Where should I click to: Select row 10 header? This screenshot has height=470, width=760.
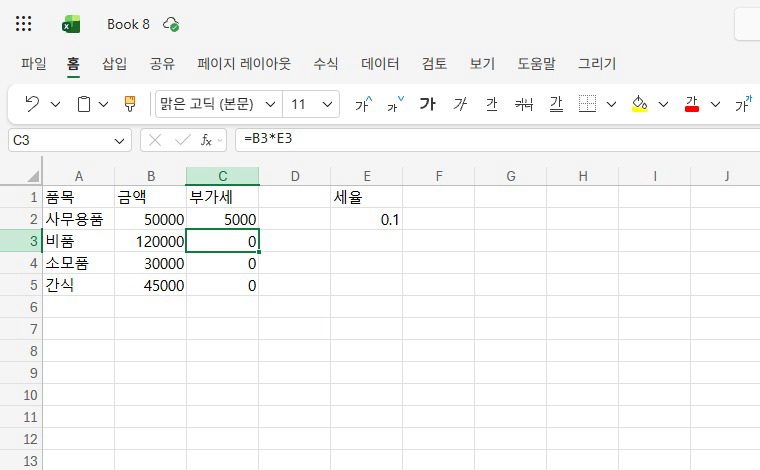[x=21, y=395]
